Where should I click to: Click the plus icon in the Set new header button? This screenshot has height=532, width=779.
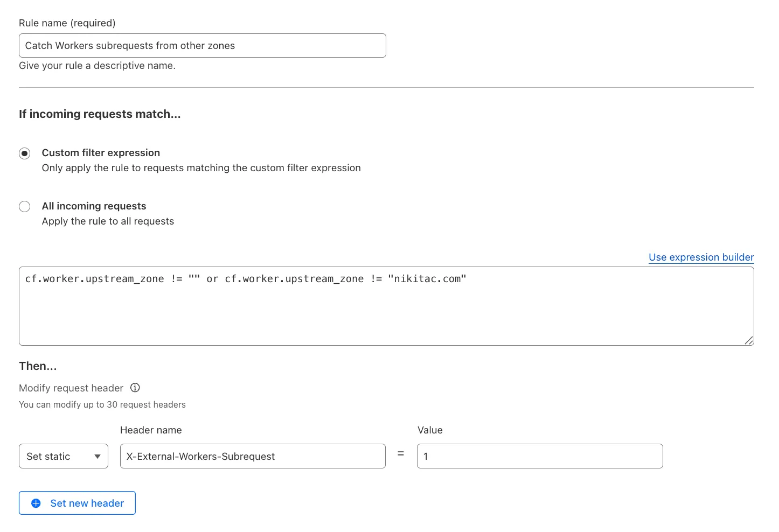pos(36,503)
